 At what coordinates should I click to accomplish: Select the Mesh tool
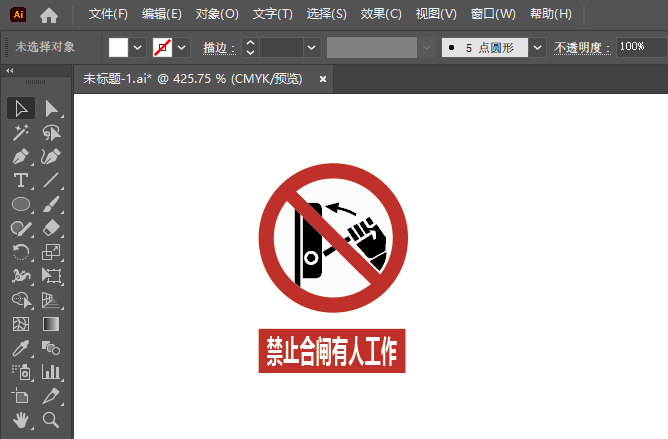point(21,324)
